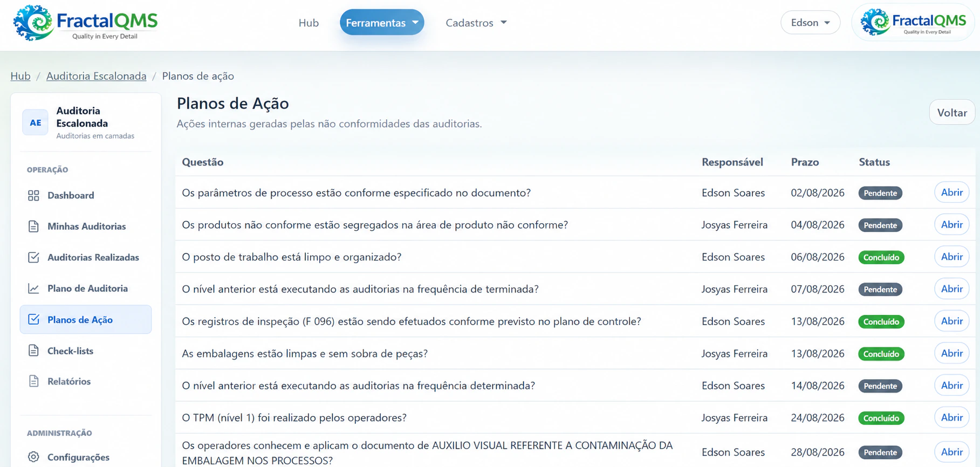Click the Prazo column header
This screenshot has width=980, height=467.
(x=805, y=162)
